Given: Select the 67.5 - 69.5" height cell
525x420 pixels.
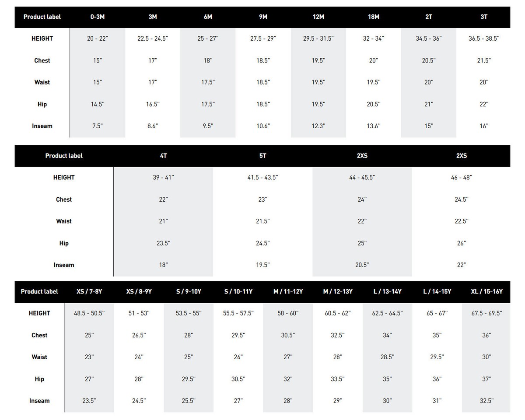Looking at the screenshot, I should 486,313.
